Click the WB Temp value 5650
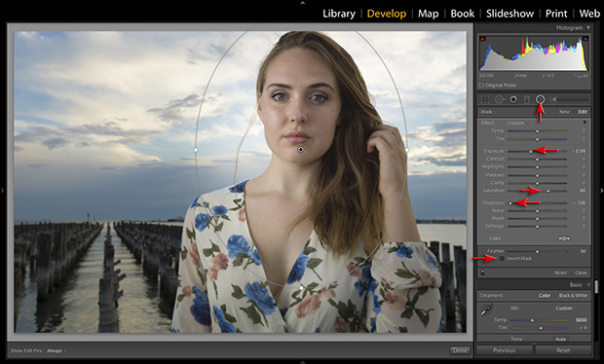Image resolution: width=604 pixels, height=364 pixels. click(581, 320)
